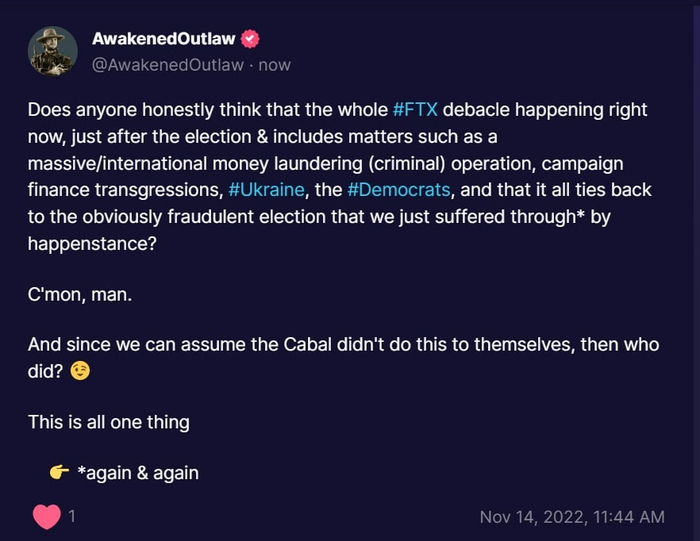This screenshot has width=700, height=541.
Task: Click the AwakenedOutlaw profile avatar
Action: 53,51
